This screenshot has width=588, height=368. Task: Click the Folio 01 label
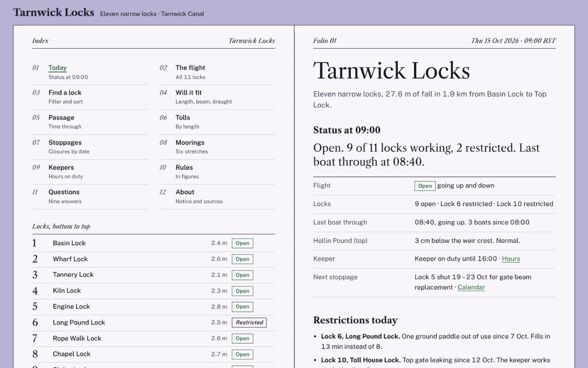325,41
